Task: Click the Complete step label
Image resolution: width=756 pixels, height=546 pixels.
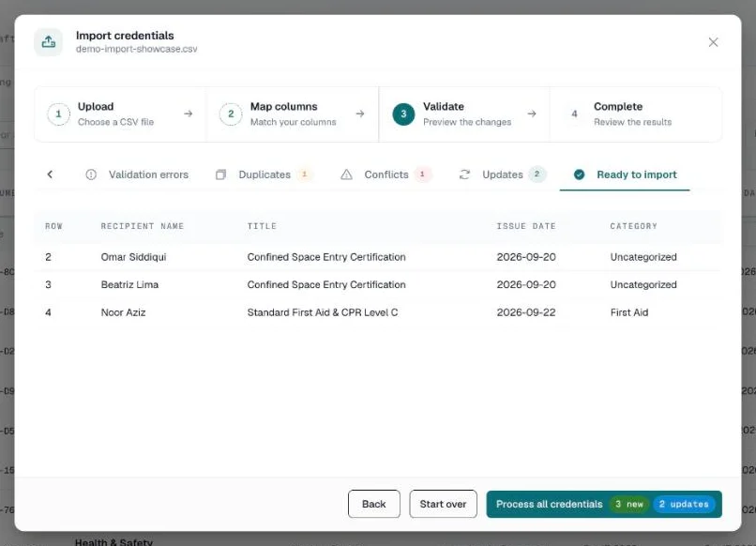Action: (618, 107)
